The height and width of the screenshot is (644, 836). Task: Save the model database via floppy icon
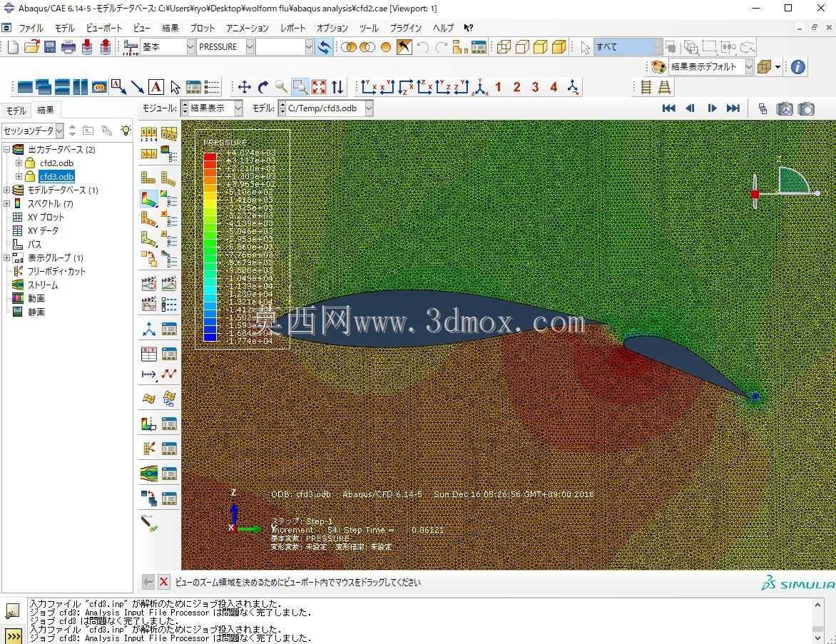pyautogui.click(x=50, y=47)
